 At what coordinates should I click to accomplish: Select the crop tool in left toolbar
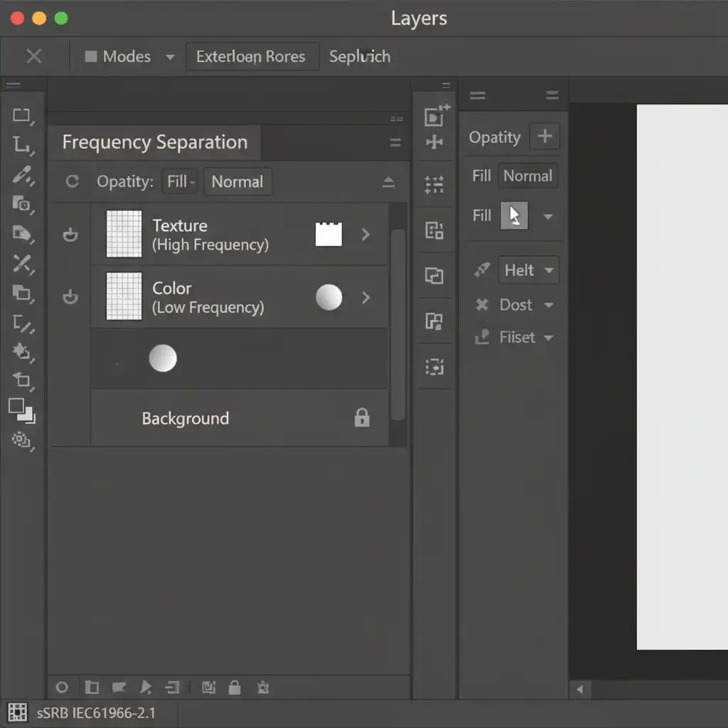[x=22, y=145]
